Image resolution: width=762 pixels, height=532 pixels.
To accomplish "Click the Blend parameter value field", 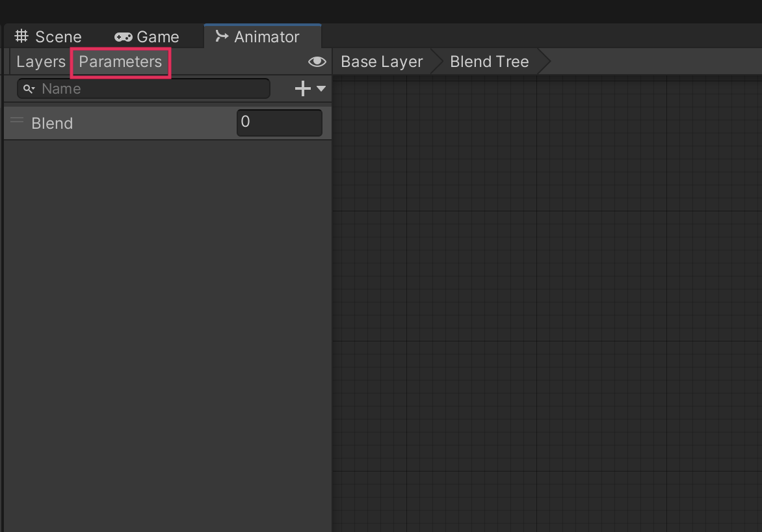I will [279, 123].
